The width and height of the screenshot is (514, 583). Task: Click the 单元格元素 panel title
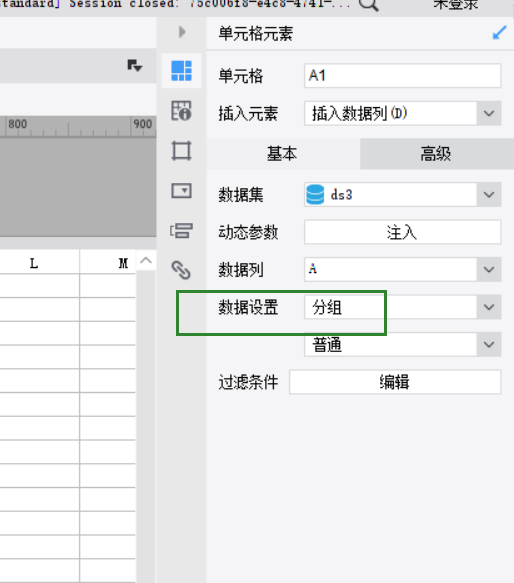click(x=256, y=33)
